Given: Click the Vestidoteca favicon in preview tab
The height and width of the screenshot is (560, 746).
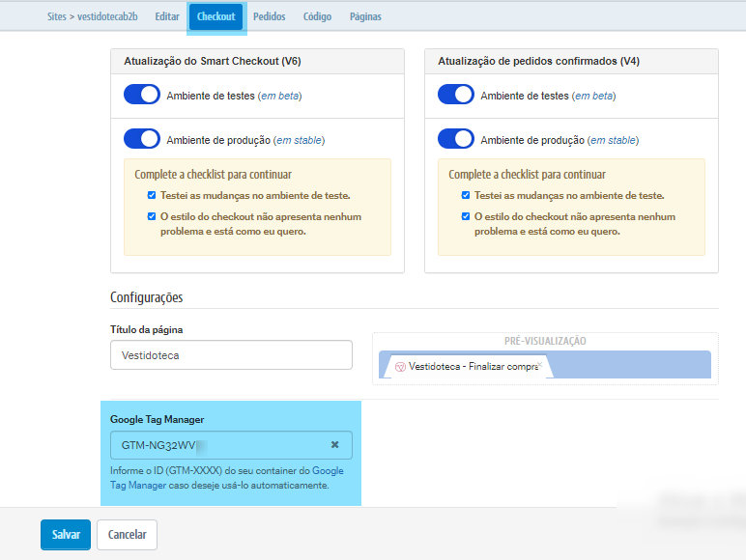Looking at the screenshot, I should click(x=400, y=367).
